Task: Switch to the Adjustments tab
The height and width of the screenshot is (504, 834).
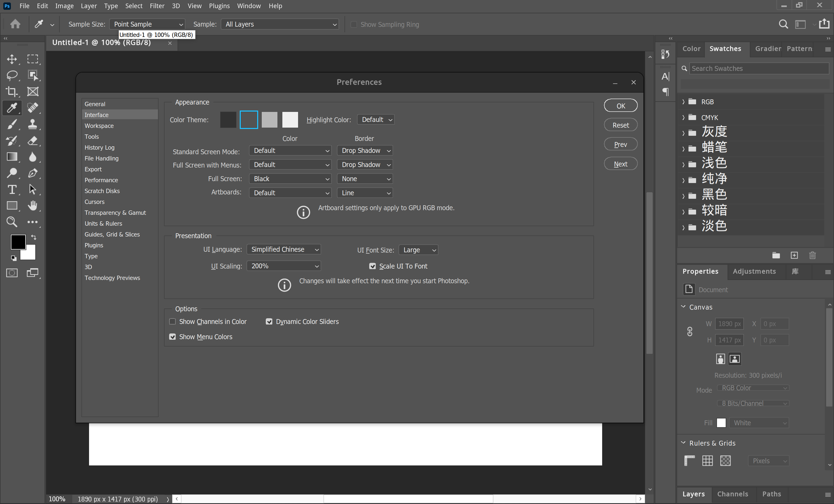Action: (754, 271)
